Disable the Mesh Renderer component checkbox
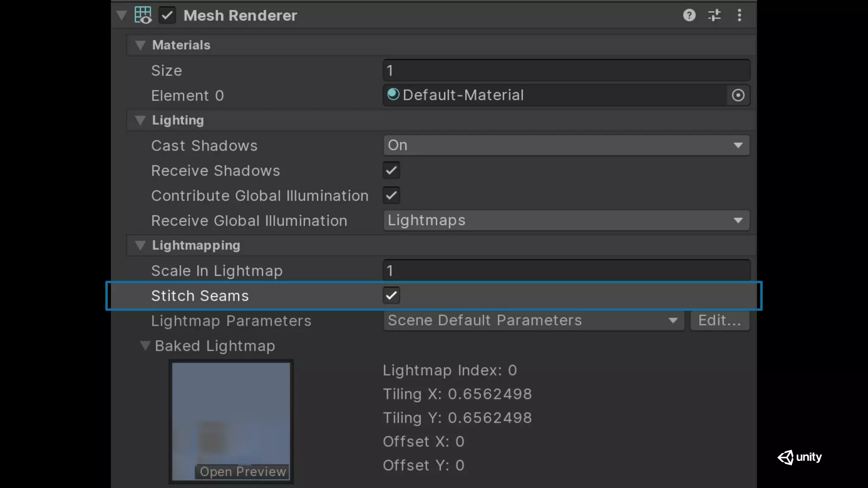 (x=167, y=15)
